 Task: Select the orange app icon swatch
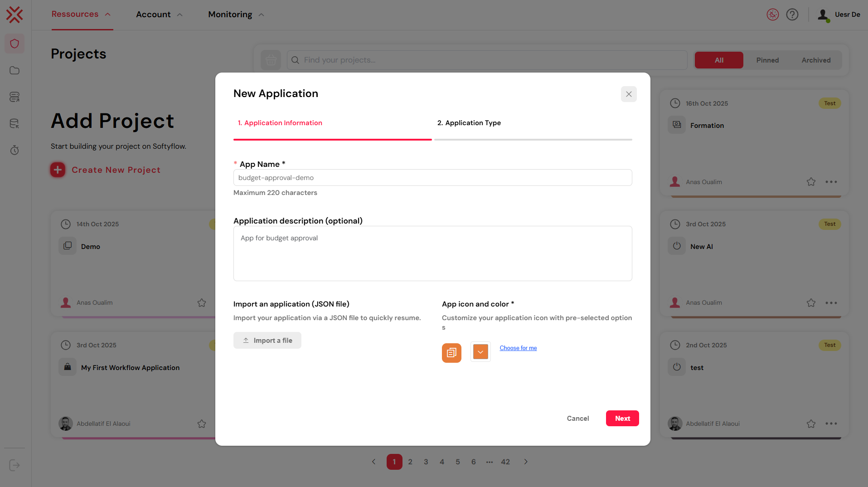(451, 352)
